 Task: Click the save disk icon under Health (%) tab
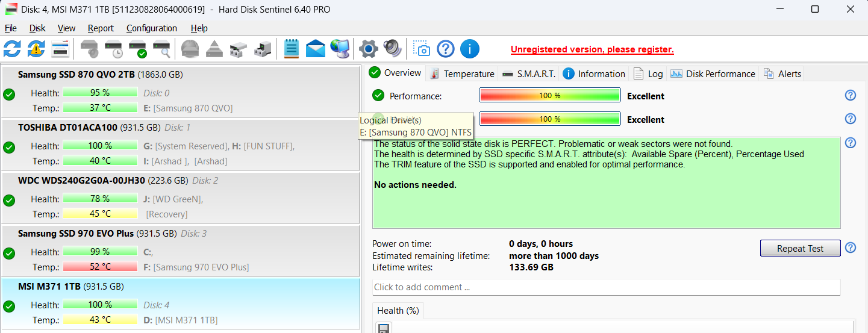click(x=384, y=328)
